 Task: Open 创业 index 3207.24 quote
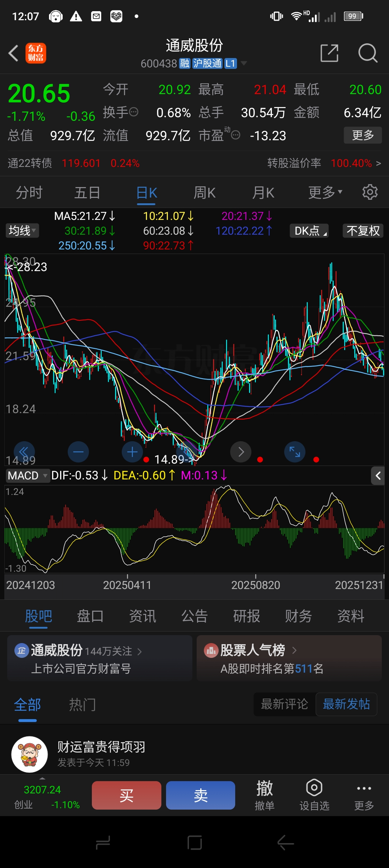(47, 797)
